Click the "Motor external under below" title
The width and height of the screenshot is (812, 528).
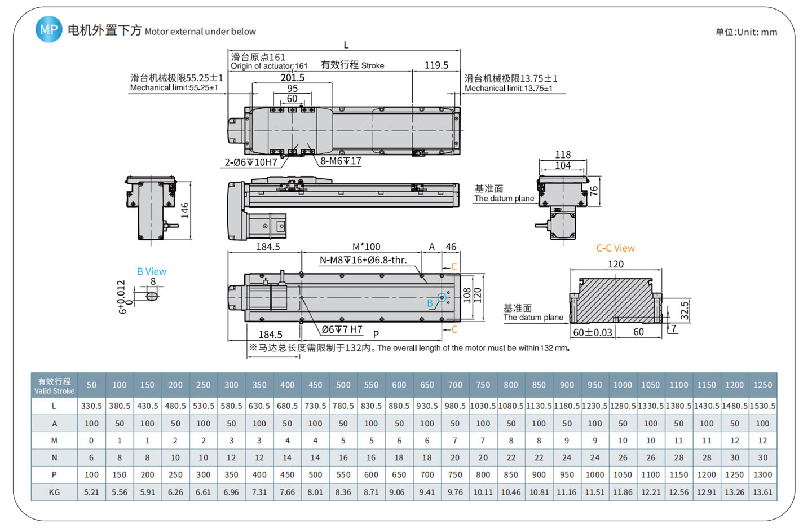point(200,32)
